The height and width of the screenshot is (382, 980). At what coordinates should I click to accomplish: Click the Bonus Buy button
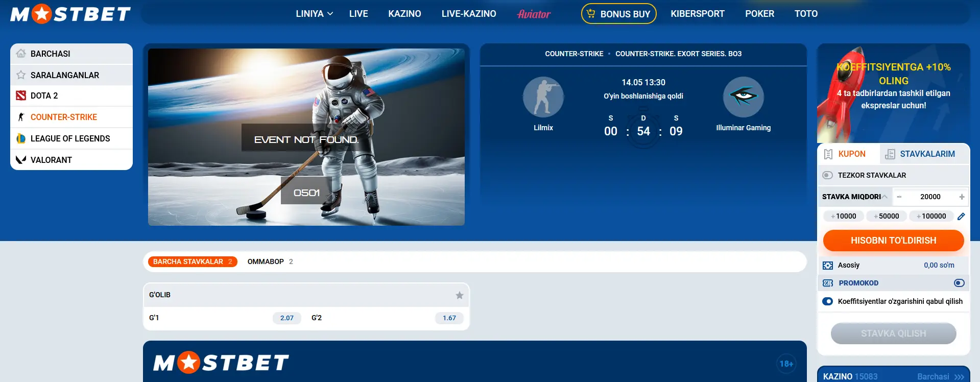619,14
